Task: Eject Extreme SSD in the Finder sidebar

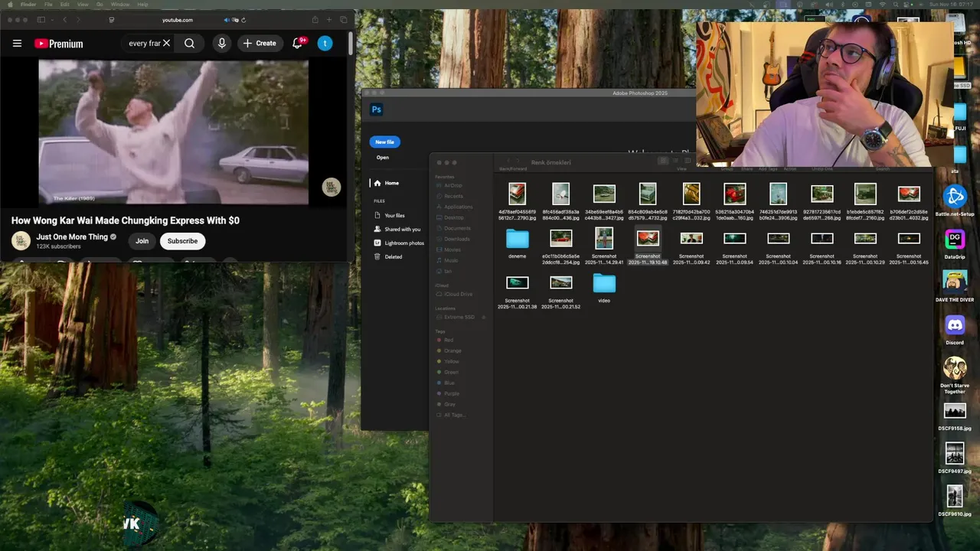Action: coord(483,317)
